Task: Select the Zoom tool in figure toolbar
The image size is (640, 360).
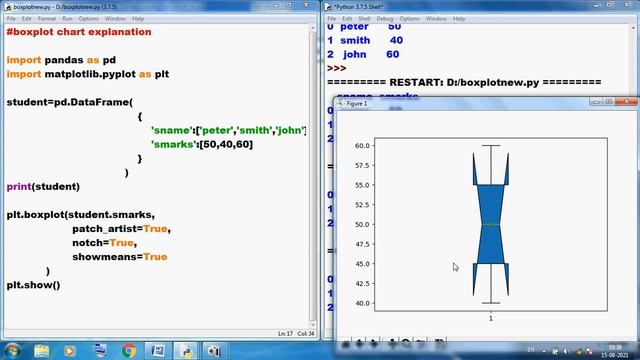Action: click(x=406, y=344)
